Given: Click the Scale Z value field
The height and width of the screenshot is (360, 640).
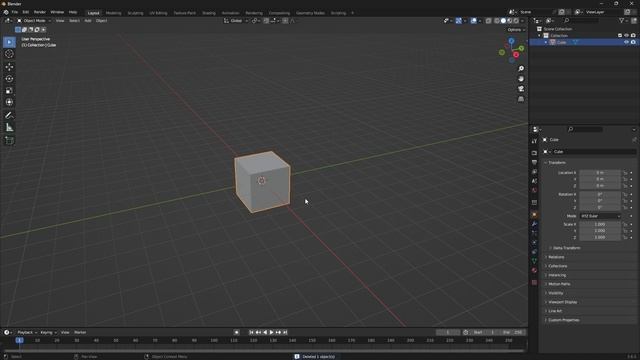Looking at the screenshot, I should [x=600, y=238].
